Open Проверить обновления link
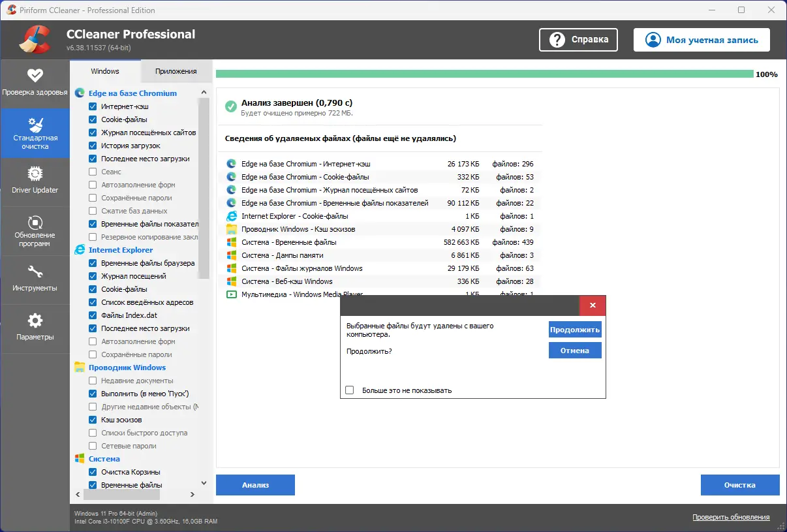The image size is (787, 532). [x=731, y=517]
